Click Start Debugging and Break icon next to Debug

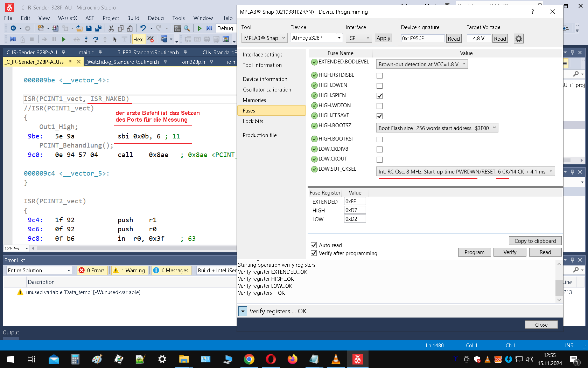(209, 28)
